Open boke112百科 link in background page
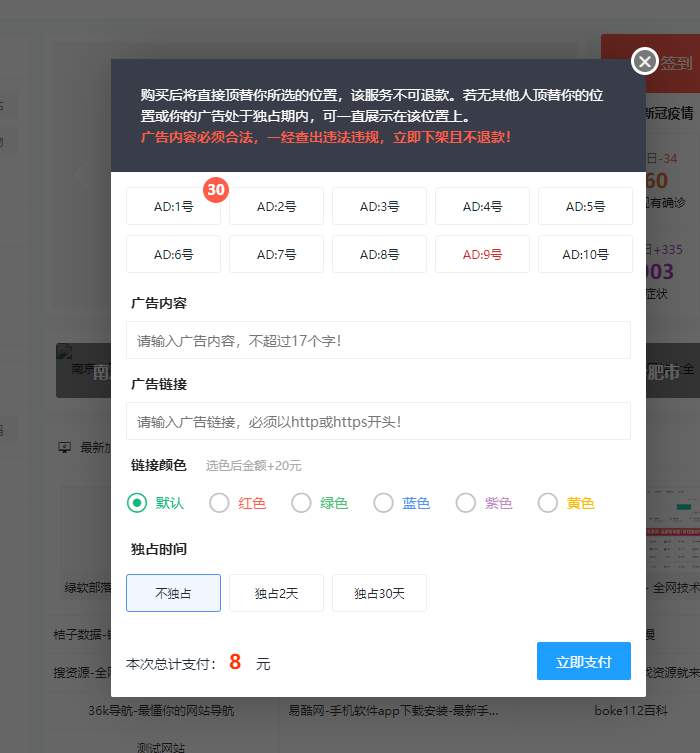Viewport: 700px width, 753px height. pos(631,710)
